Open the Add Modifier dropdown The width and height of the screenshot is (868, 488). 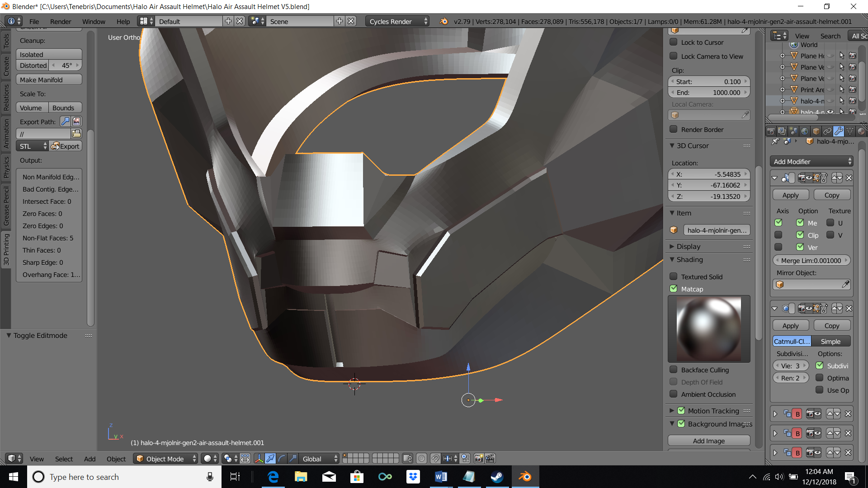click(811, 161)
